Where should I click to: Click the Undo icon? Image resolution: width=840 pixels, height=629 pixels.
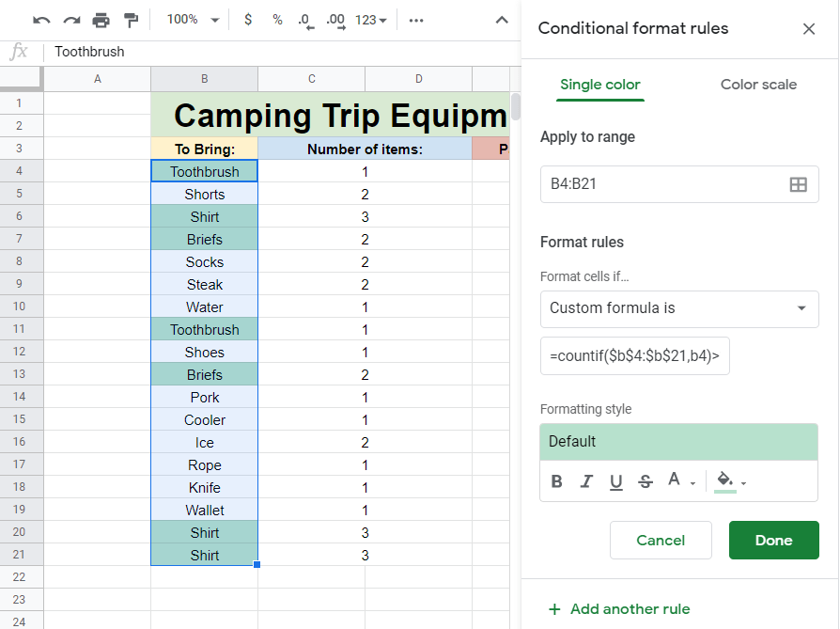(x=40, y=19)
